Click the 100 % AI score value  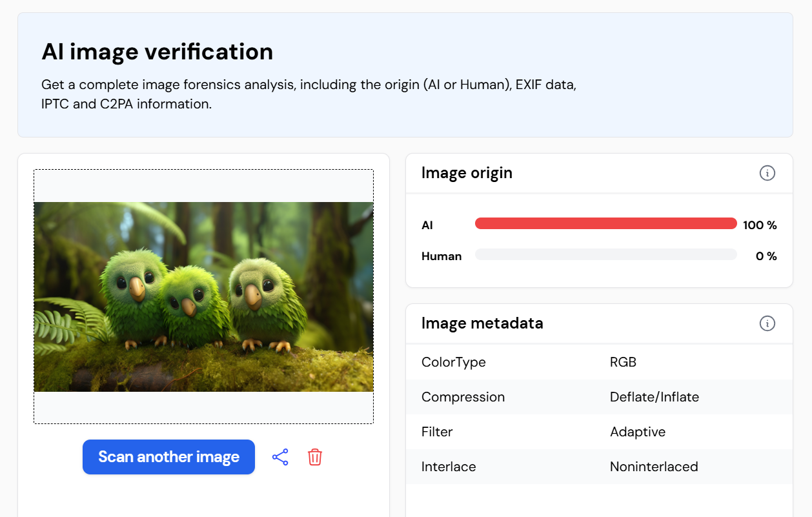pos(760,225)
